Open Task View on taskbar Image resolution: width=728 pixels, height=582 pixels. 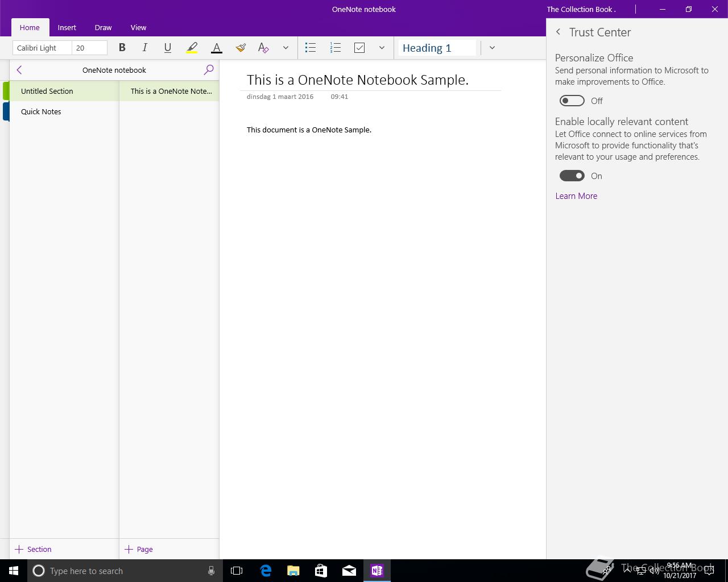[x=237, y=571]
